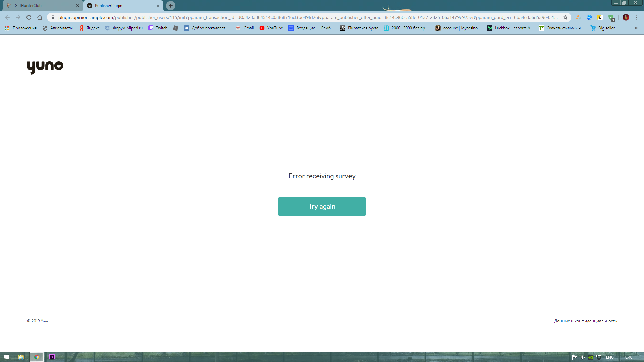Open Twitch bookmark
This screenshot has height=362, width=644.
click(x=158, y=28)
